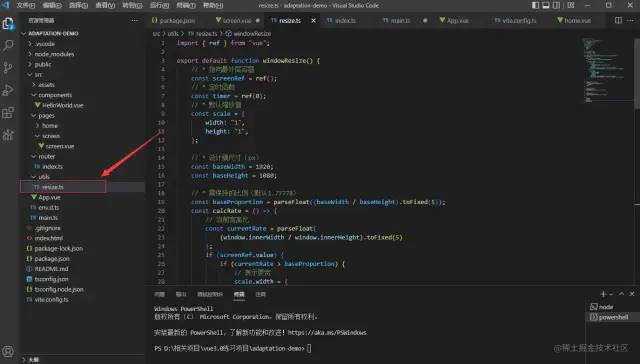Open the customize layout icon in title bar
Viewport: 640px width, 364px height.
(x=571, y=5)
